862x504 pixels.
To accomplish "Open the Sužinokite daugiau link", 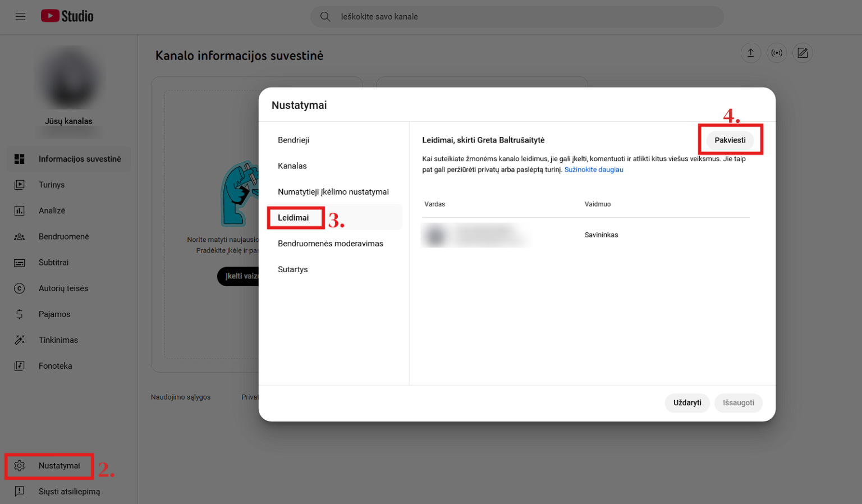I will [x=594, y=169].
